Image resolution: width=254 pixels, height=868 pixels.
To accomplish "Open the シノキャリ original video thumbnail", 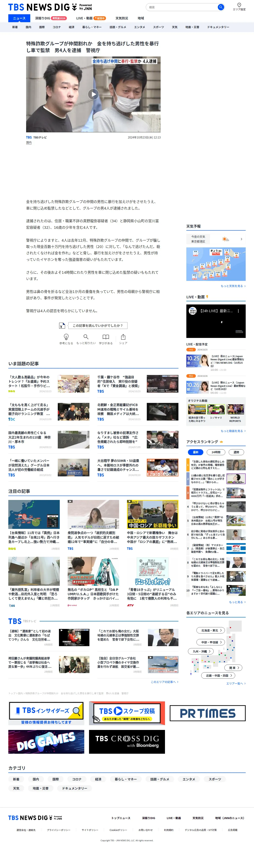I will 216,409.
